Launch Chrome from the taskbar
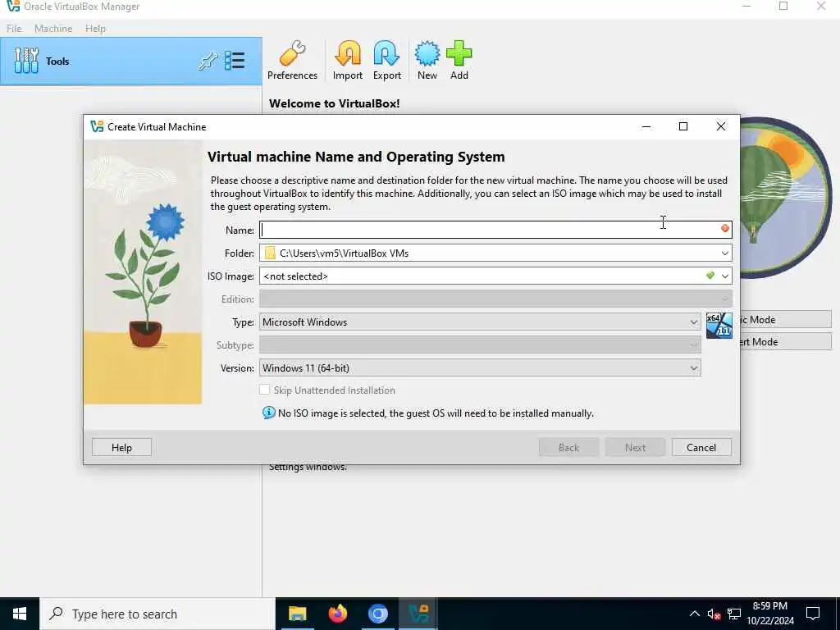This screenshot has width=840, height=630. (377, 614)
